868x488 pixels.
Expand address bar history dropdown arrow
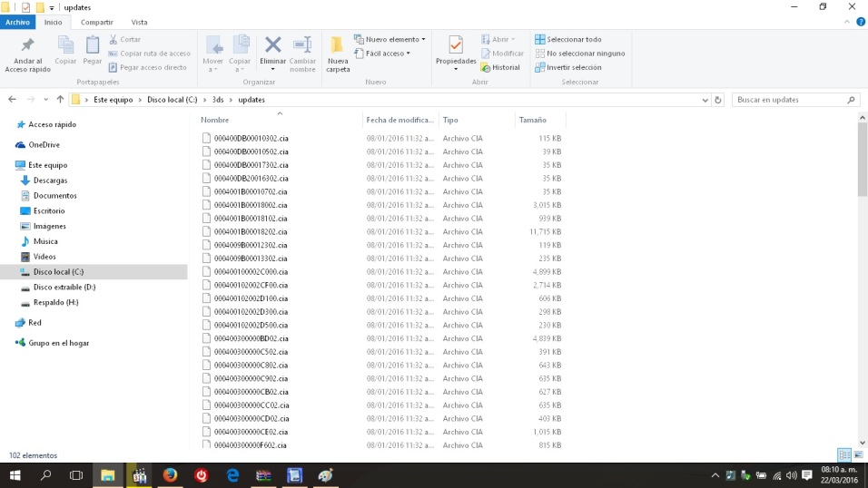[x=705, y=100]
